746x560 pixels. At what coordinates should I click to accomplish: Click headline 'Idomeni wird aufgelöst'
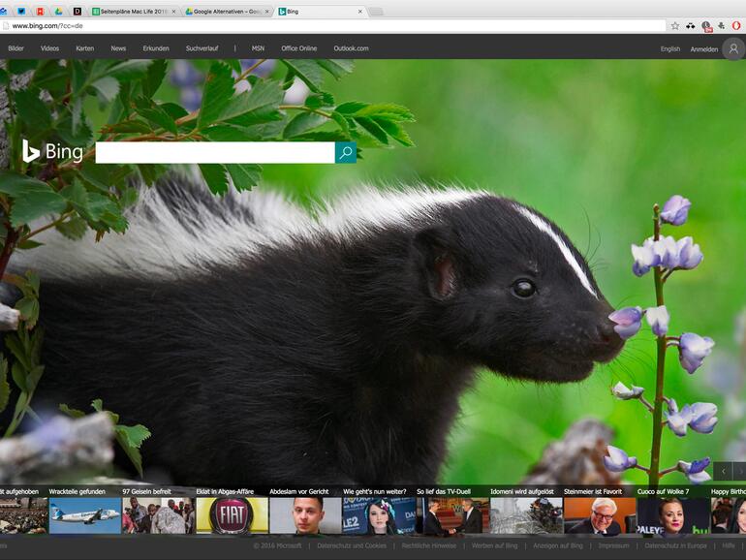pyautogui.click(x=522, y=491)
